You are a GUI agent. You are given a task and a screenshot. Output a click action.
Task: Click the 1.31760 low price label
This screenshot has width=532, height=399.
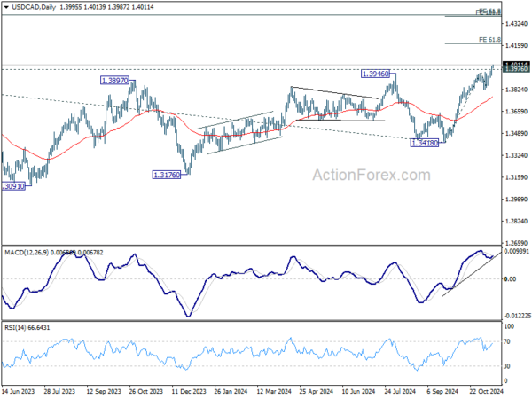tap(167, 175)
